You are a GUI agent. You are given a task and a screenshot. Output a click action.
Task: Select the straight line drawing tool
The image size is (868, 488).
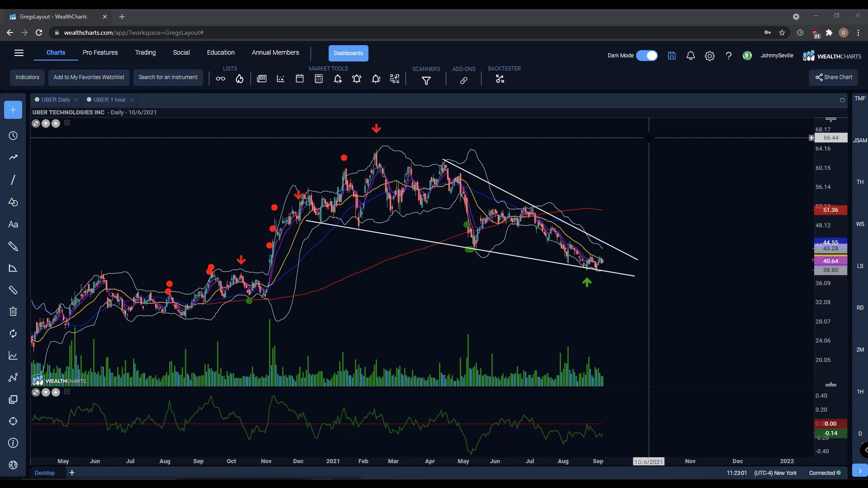point(13,180)
